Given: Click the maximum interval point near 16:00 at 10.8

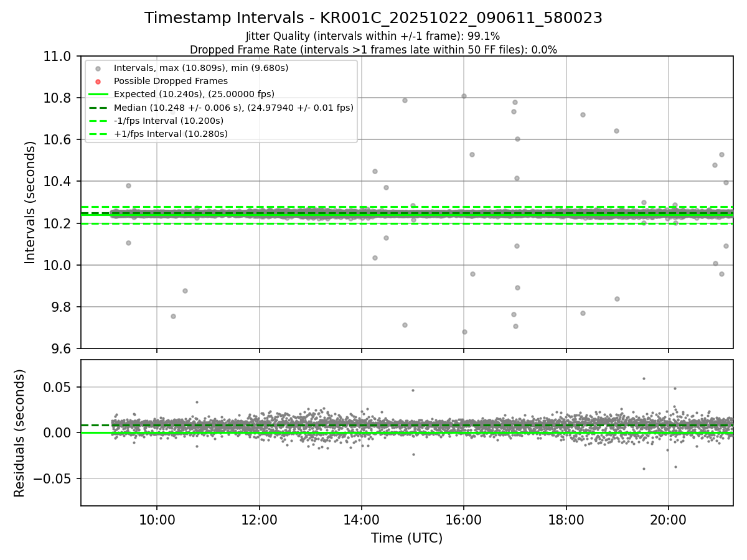Looking at the screenshot, I should tap(464, 96).
